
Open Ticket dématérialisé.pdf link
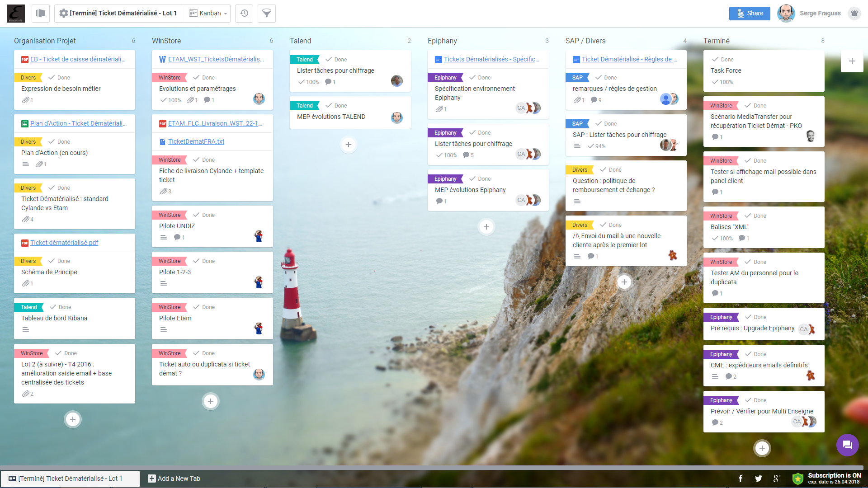pos(64,243)
